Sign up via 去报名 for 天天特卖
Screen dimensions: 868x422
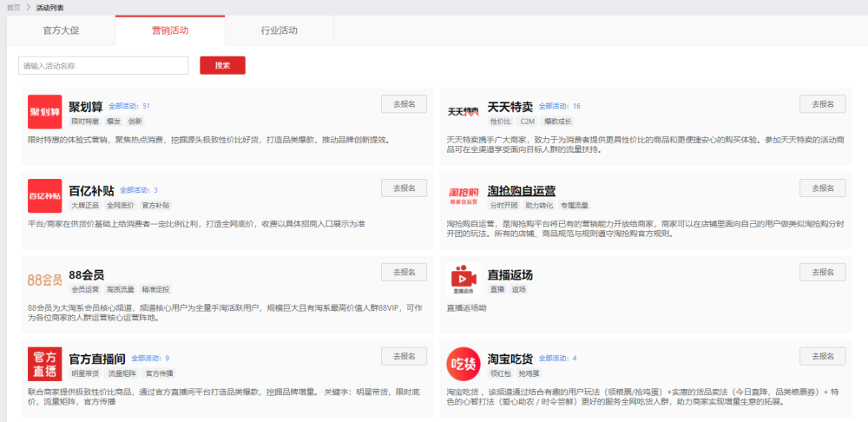822,104
